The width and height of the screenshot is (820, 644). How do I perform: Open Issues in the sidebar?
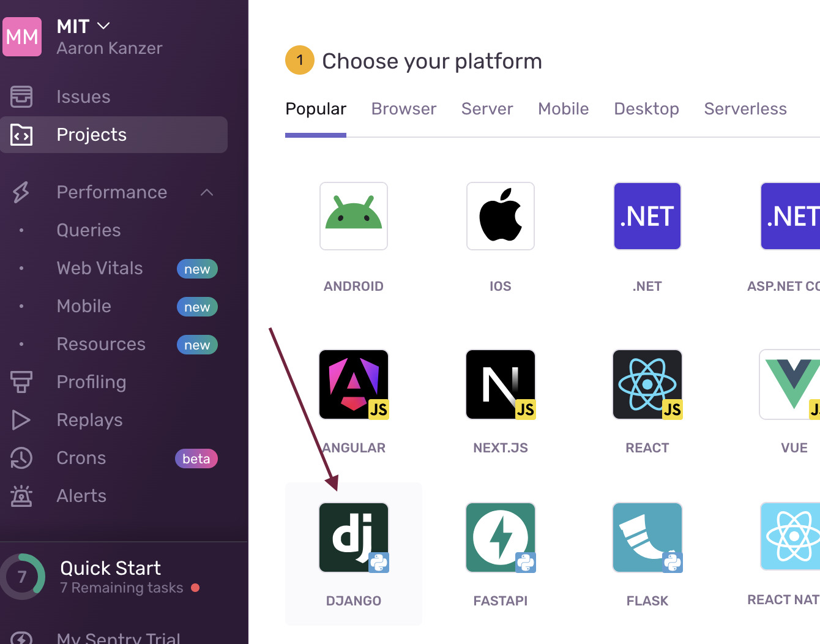(83, 97)
